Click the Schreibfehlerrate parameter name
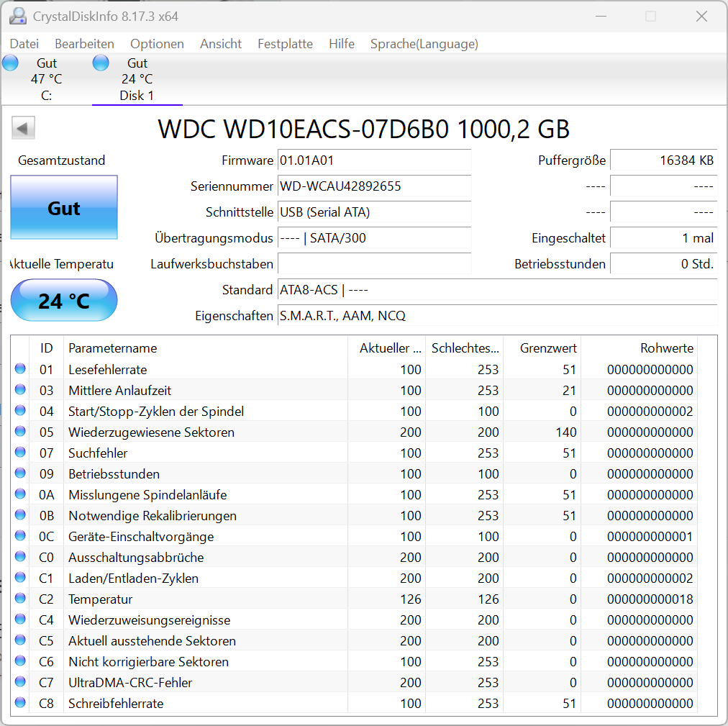This screenshot has width=728, height=726. 116,704
